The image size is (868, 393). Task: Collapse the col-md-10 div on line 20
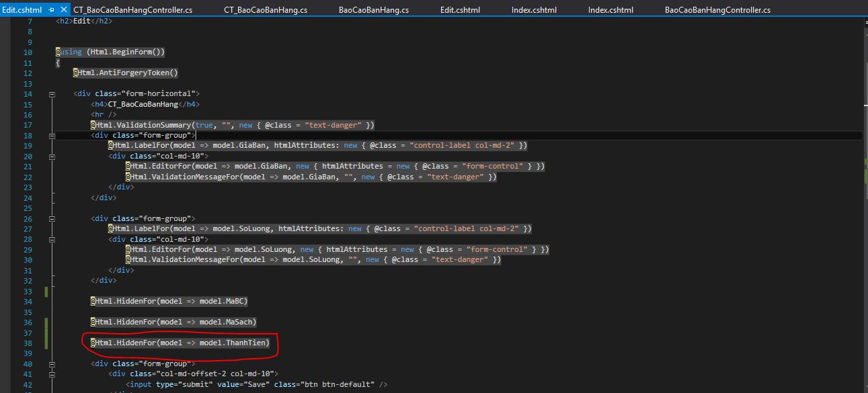click(x=52, y=157)
